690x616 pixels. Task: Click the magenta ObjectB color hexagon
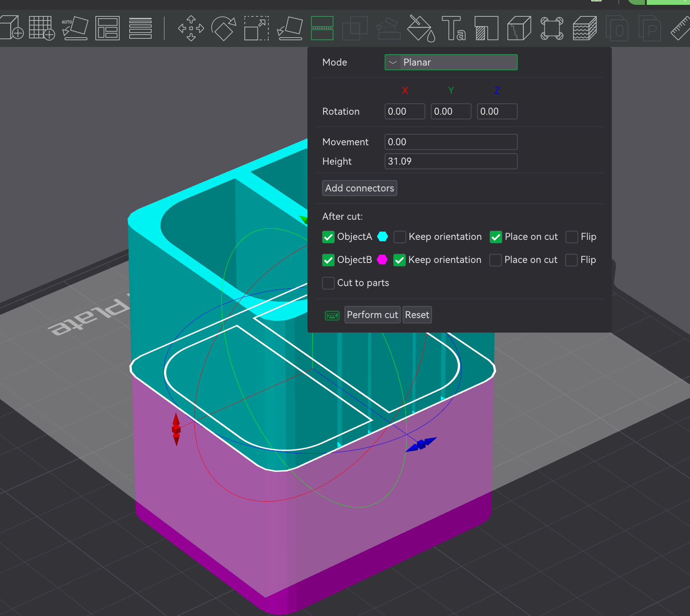382,260
